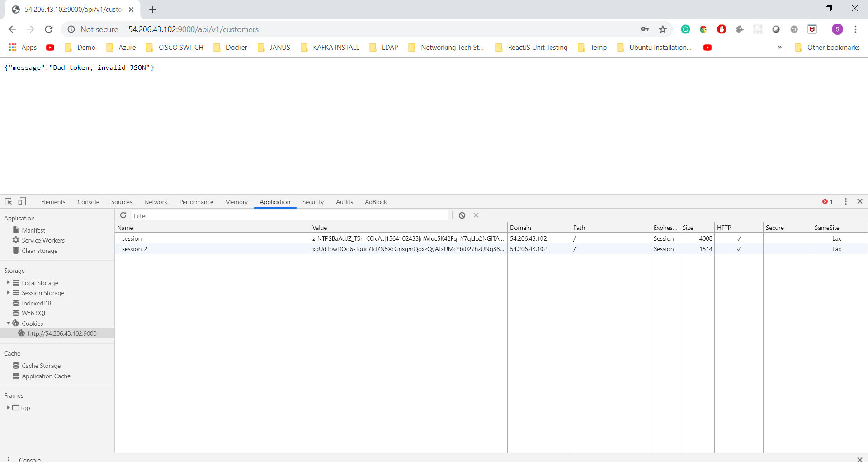Select the session cookie row
This screenshot has height=462, width=868.
(x=491, y=238)
